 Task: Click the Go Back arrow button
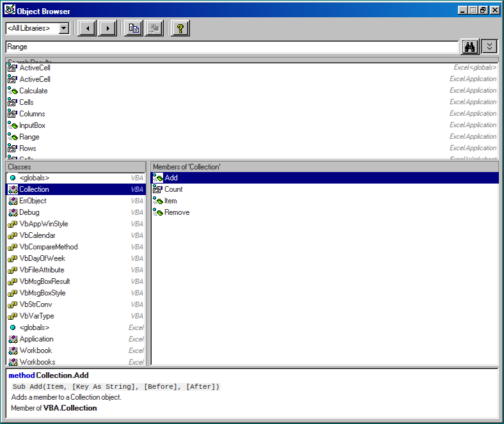[87, 28]
